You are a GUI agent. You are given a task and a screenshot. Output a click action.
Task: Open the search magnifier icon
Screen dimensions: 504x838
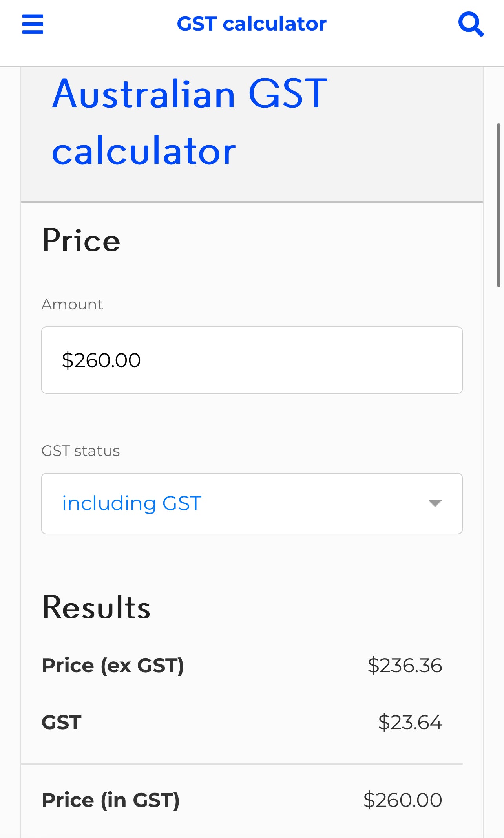pos(471,24)
